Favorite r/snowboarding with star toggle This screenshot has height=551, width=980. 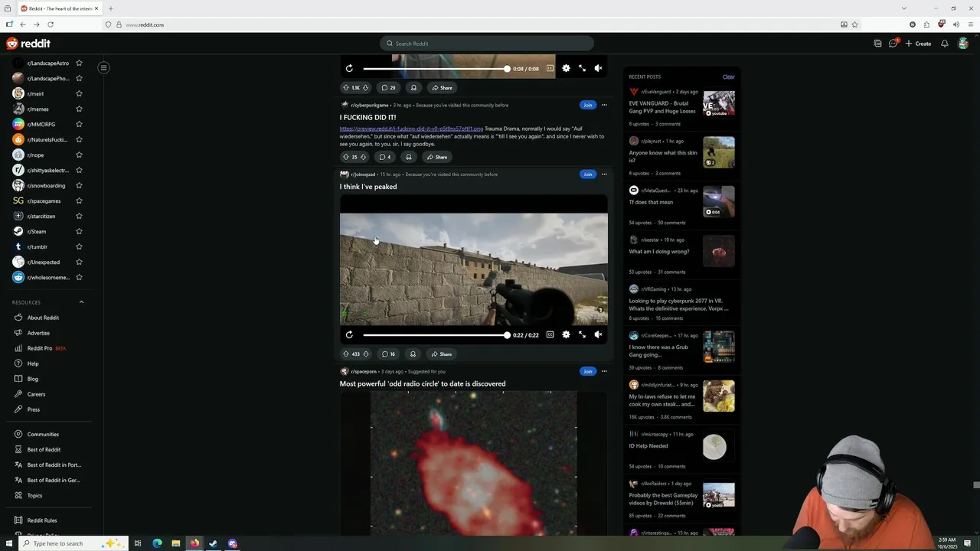click(x=79, y=185)
